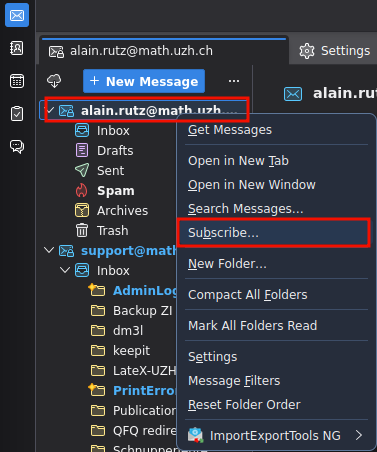Open the support account Inbox label
Viewport: 377px width, 452px height.
[113, 271]
